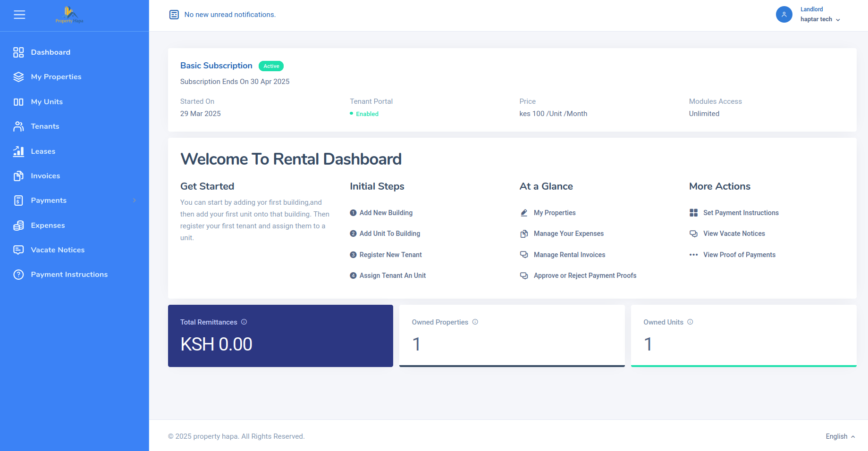Click chat icon beside View Vacate Notices

pyautogui.click(x=693, y=234)
